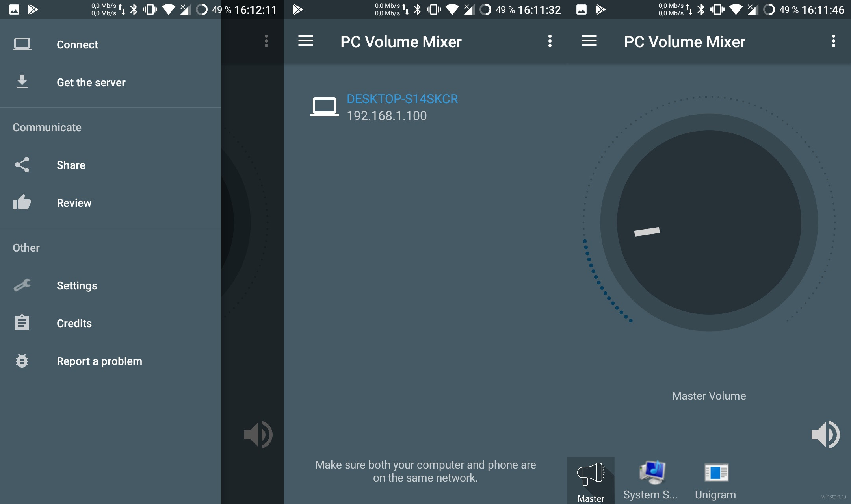Open overflow menu on server list screen

coord(550,41)
